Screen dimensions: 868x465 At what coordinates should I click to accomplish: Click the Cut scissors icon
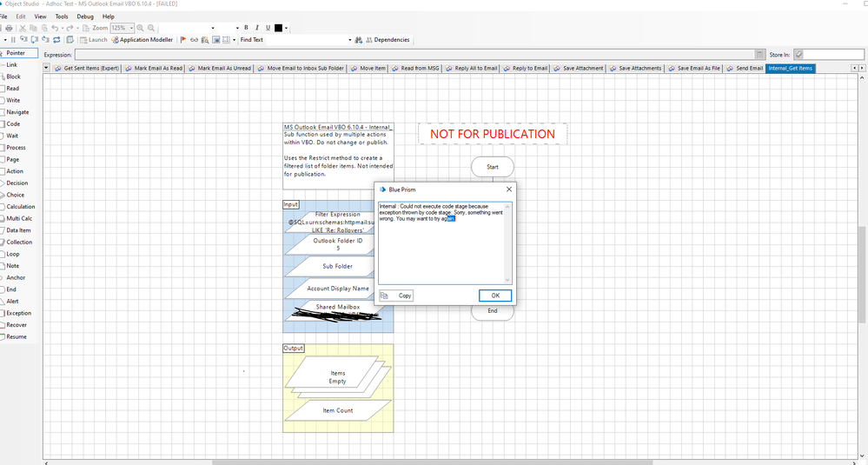pos(23,28)
